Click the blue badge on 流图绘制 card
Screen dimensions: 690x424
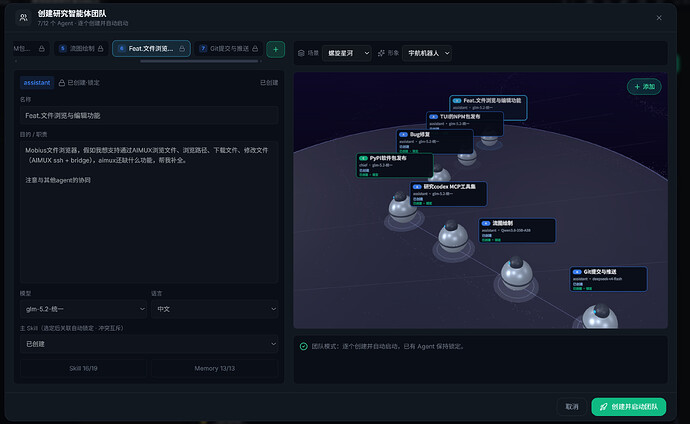coord(486,223)
